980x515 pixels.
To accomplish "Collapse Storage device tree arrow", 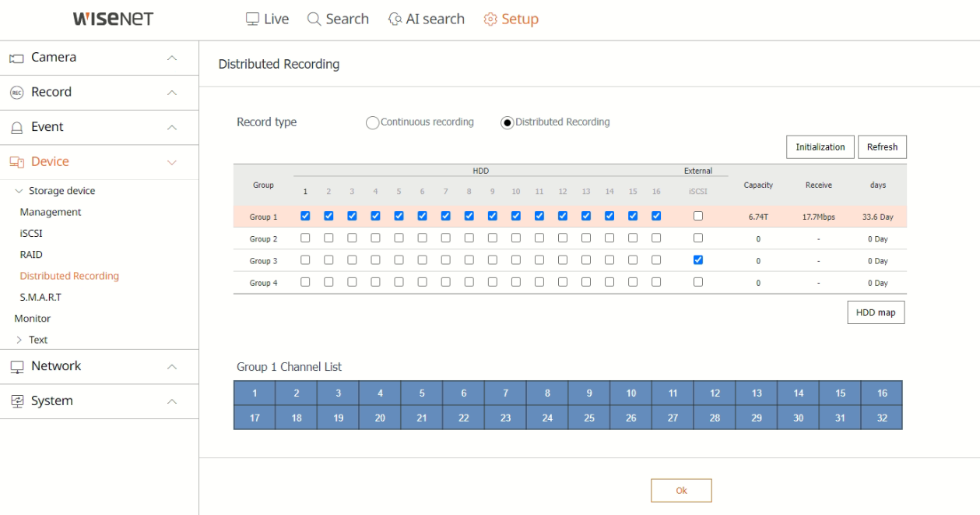I will (19, 191).
